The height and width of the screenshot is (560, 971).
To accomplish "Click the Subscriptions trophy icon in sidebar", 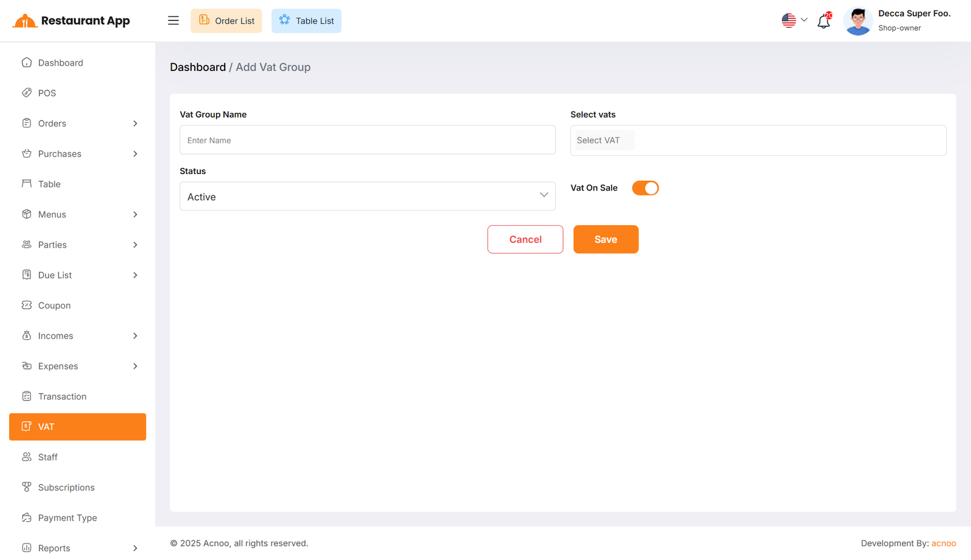I will (x=27, y=487).
